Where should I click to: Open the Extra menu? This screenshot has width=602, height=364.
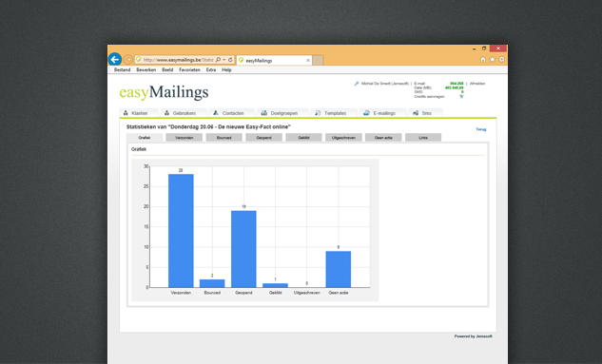(211, 69)
